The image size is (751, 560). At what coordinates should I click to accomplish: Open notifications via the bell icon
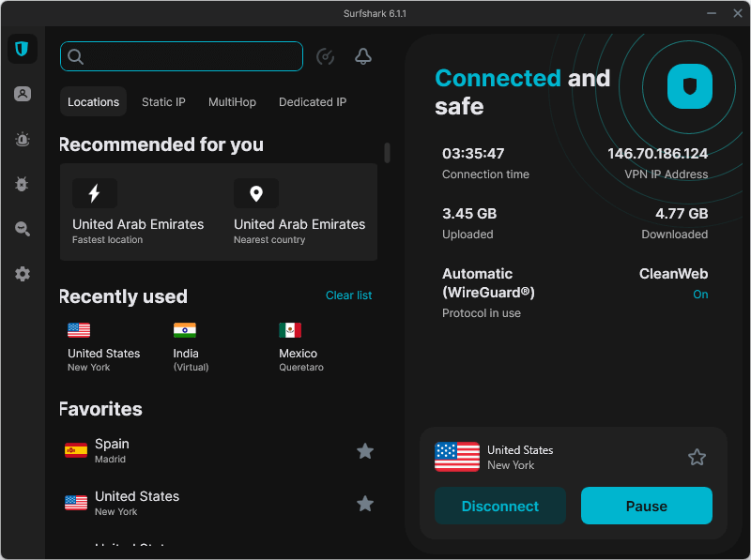[x=363, y=56]
